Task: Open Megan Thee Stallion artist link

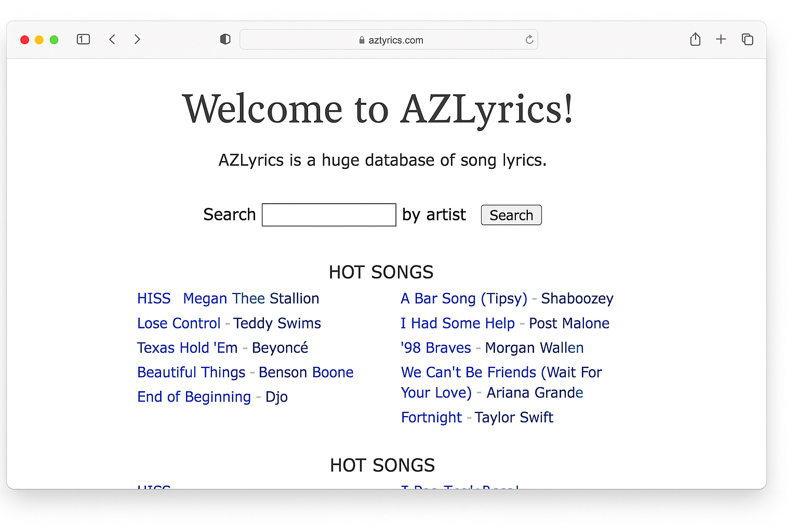Action: 251,299
